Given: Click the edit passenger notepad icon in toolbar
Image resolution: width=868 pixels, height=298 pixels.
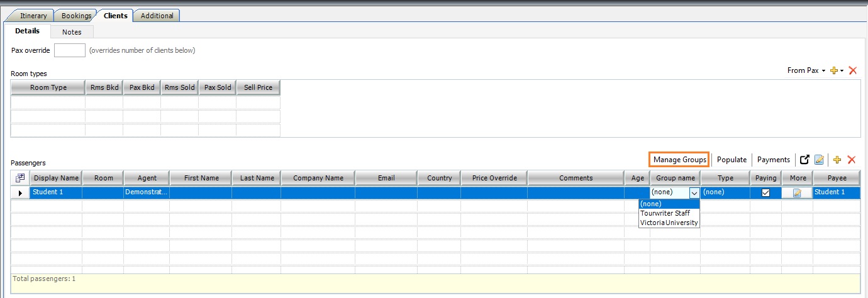Looking at the screenshot, I should pos(819,160).
